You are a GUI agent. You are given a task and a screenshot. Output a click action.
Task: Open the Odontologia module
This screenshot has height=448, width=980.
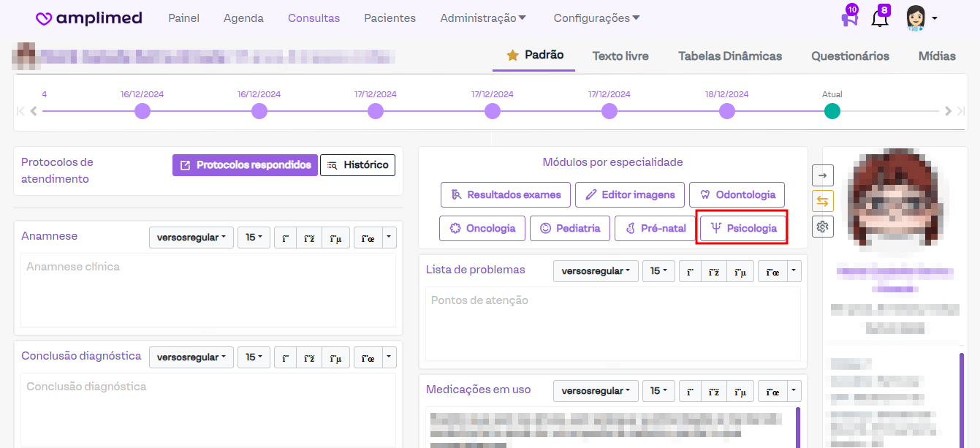(x=737, y=194)
